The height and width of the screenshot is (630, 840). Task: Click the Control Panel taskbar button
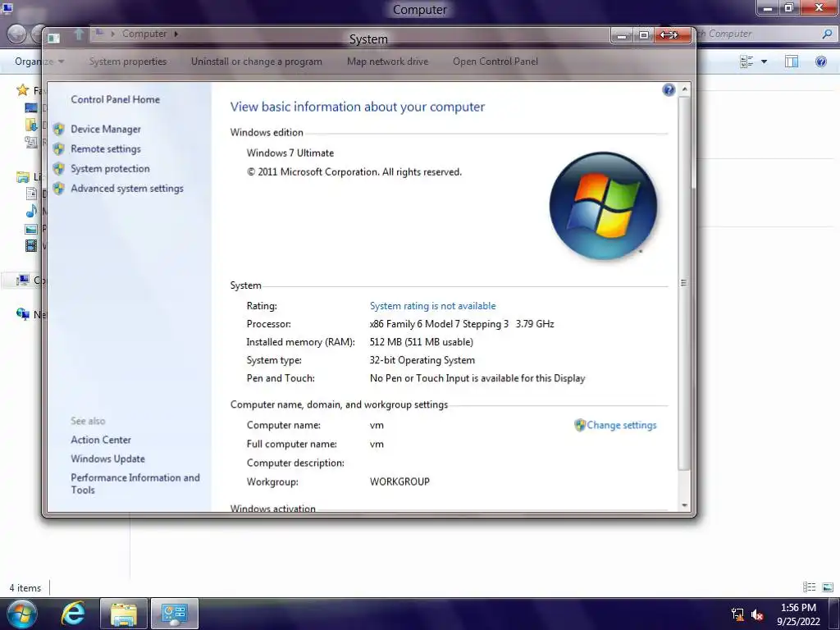point(174,614)
